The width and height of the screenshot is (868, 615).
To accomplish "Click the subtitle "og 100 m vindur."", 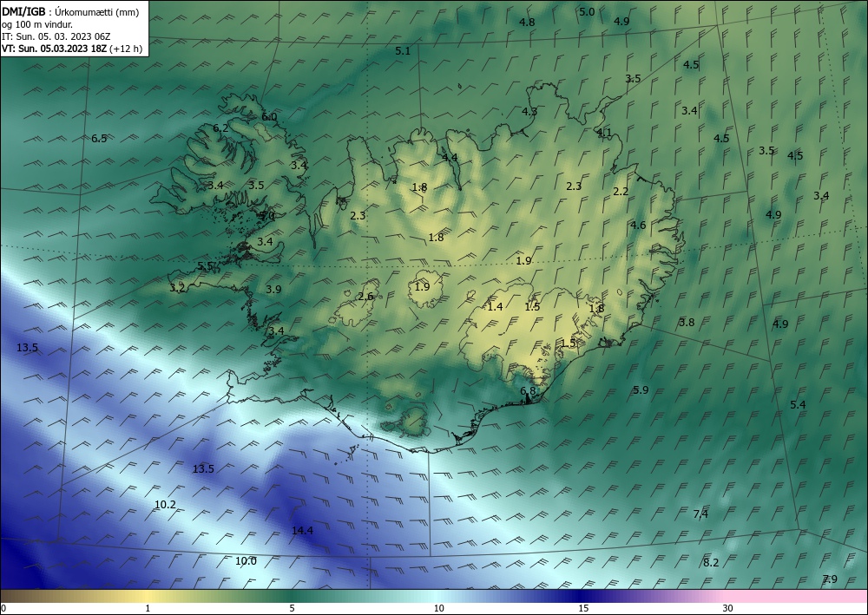I will 37,24.
